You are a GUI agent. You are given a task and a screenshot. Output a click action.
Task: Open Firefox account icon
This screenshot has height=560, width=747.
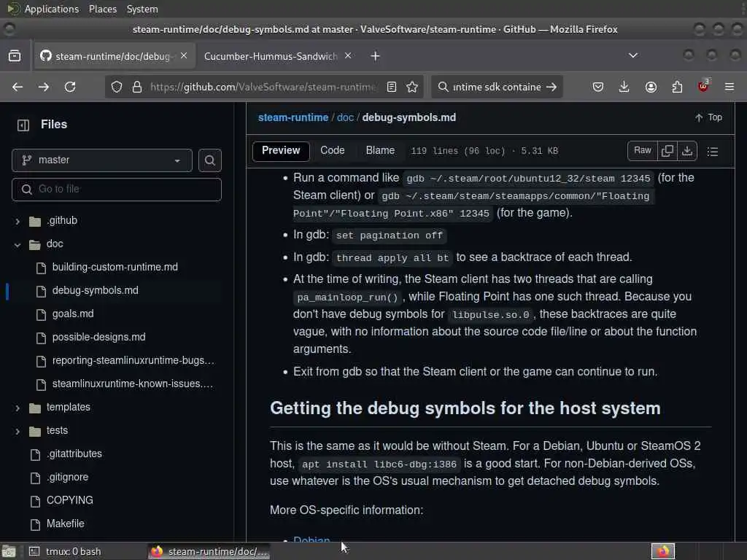651,87
